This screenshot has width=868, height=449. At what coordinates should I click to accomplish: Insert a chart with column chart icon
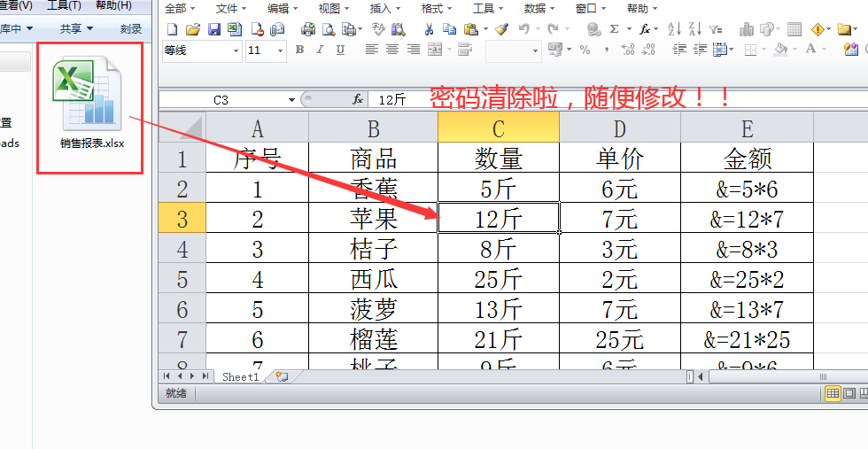point(747,29)
